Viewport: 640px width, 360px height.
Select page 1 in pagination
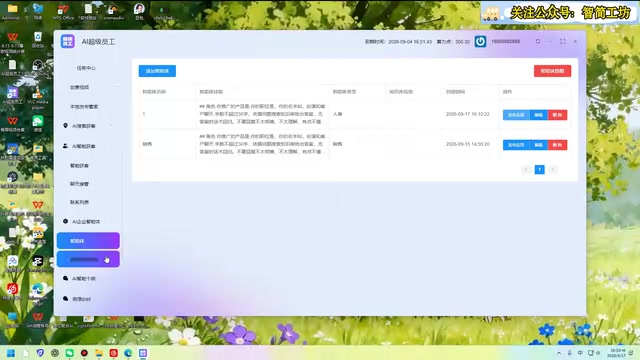click(x=539, y=169)
